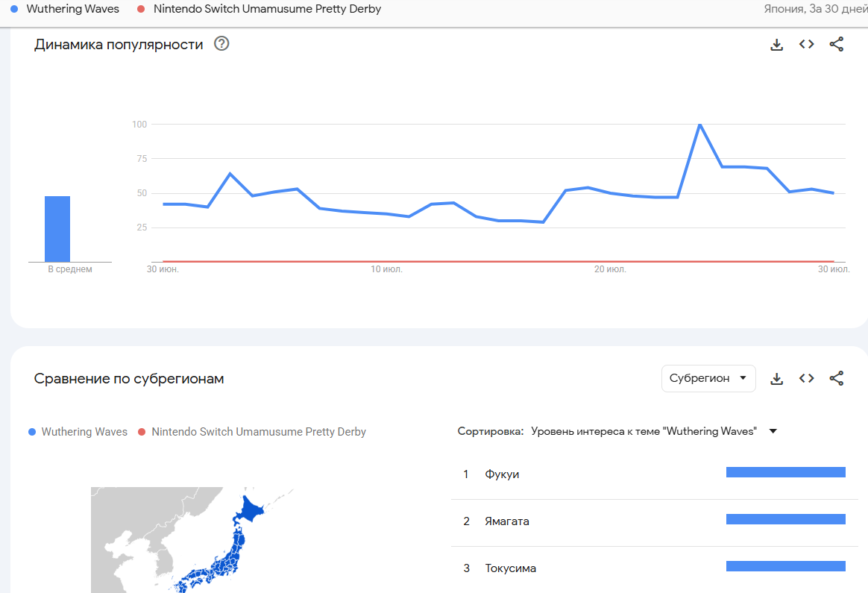Click the blue average bar В среднем
This screenshot has height=593, width=868.
[x=57, y=229]
